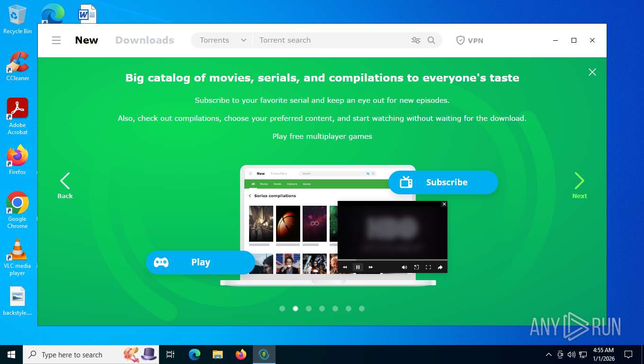Click the blue Subscribe button
This screenshot has width=644, height=364.
pyautogui.click(x=443, y=182)
